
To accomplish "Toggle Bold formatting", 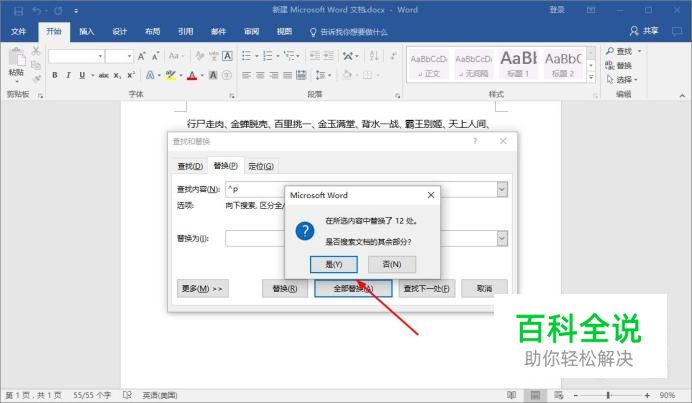I will click(x=55, y=75).
